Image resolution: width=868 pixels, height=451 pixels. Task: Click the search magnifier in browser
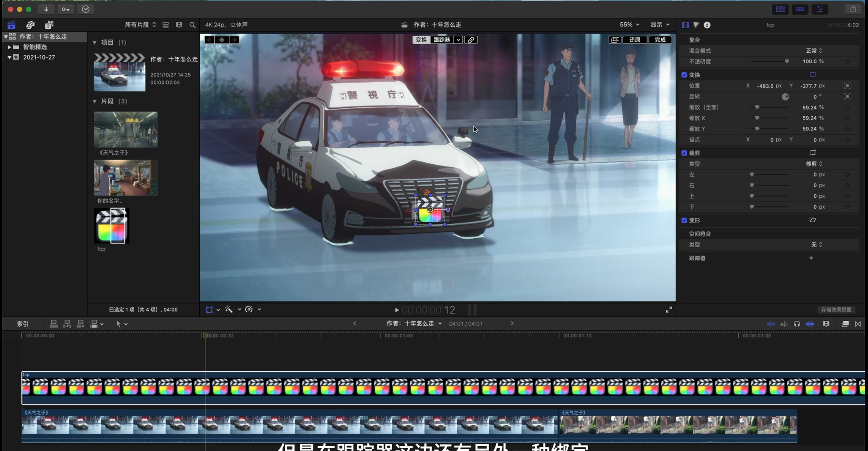(192, 25)
